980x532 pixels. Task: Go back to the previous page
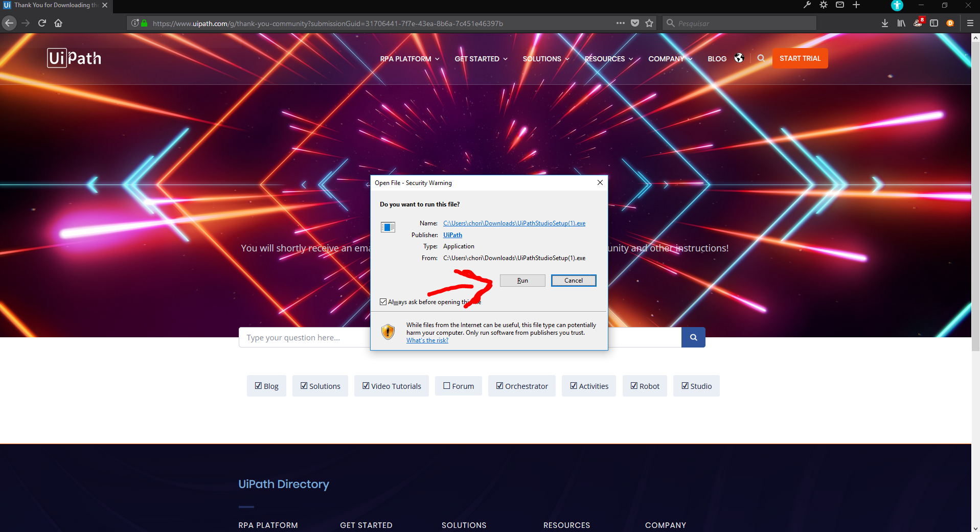[9, 23]
